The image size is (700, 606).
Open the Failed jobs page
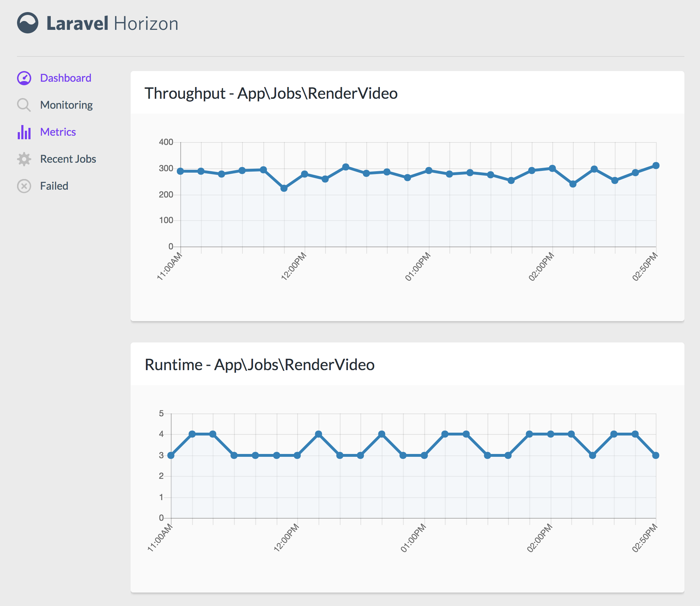54,186
